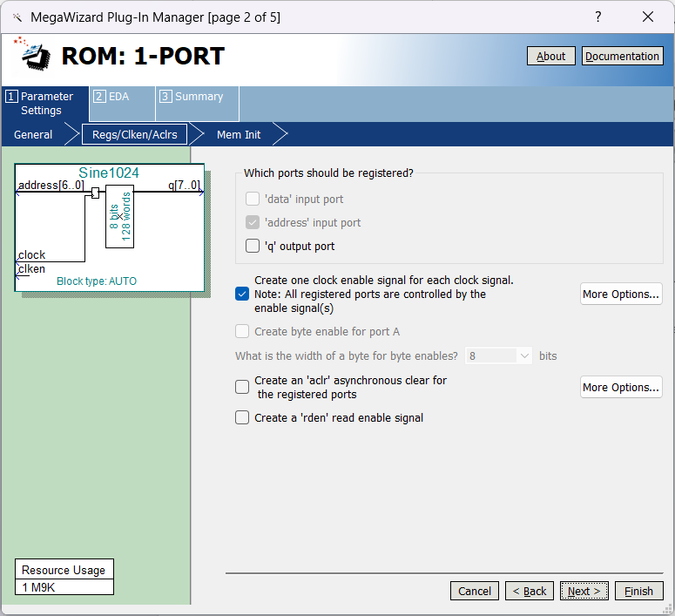
Task: Click the ROM chip logo icon
Action: [34, 54]
